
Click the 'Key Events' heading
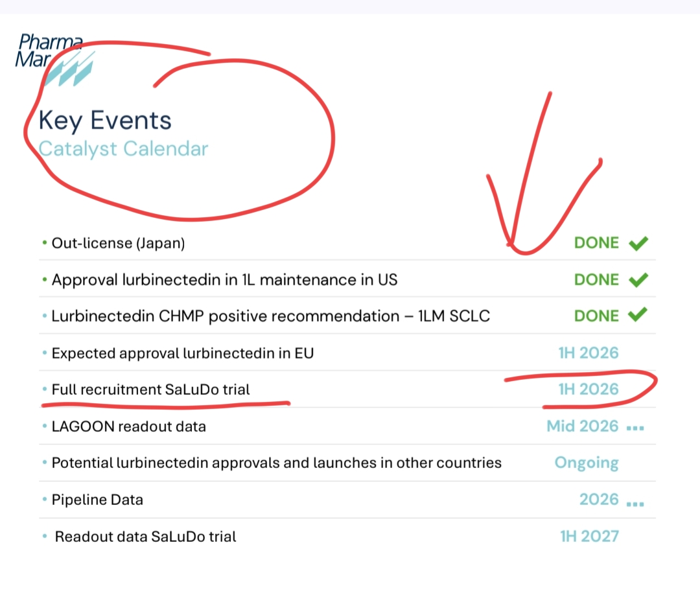tap(105, 121)
